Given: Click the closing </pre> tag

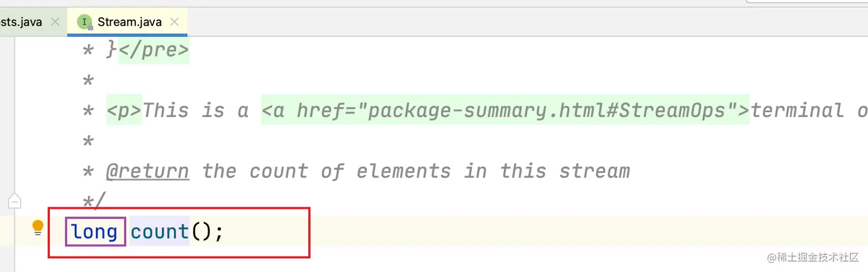Looking at the screenshot, I should pos(153,50).
